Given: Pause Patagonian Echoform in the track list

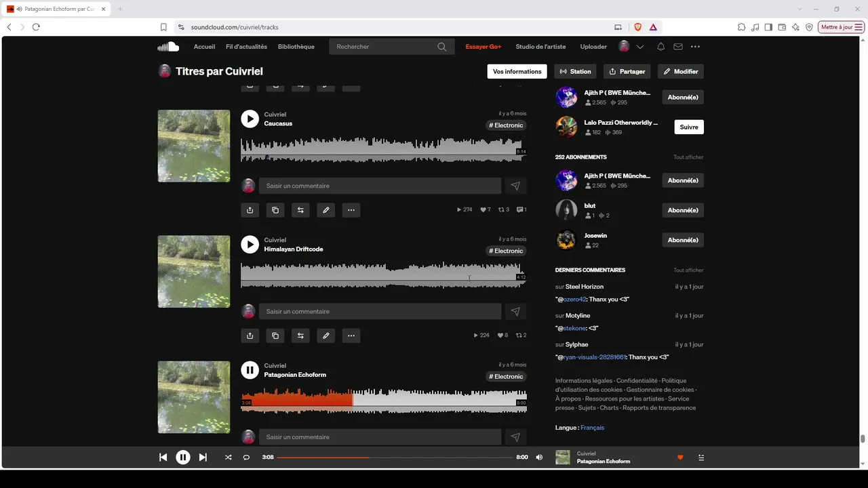Looking at the screenshot, I should click(x=250, y=370).
